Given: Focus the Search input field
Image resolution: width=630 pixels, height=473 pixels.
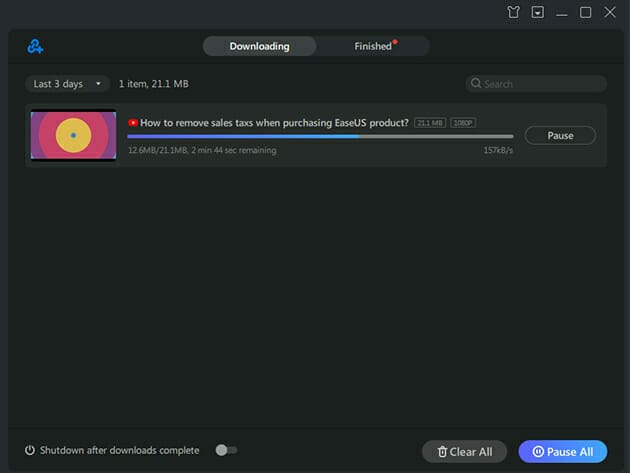Looking at the screenshot, I should [x=542, y=84].
